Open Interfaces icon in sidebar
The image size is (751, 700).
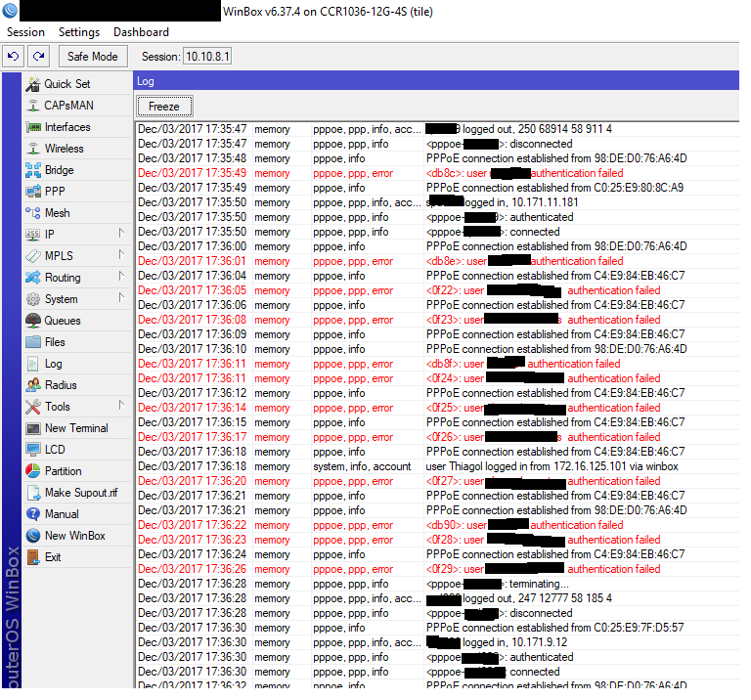33,127
